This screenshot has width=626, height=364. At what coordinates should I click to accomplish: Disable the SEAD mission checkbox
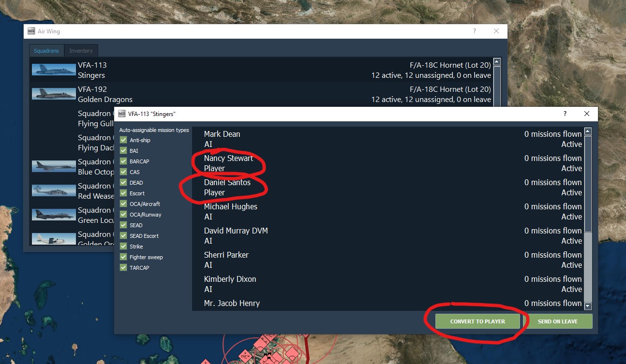[x=123, y=225]
